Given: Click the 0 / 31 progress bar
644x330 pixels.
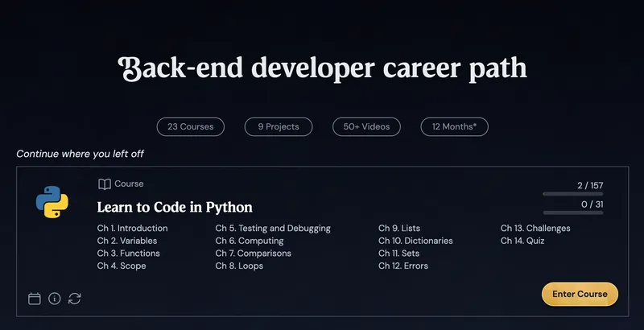Looking at the screenshot, I should tap(572, 213).
